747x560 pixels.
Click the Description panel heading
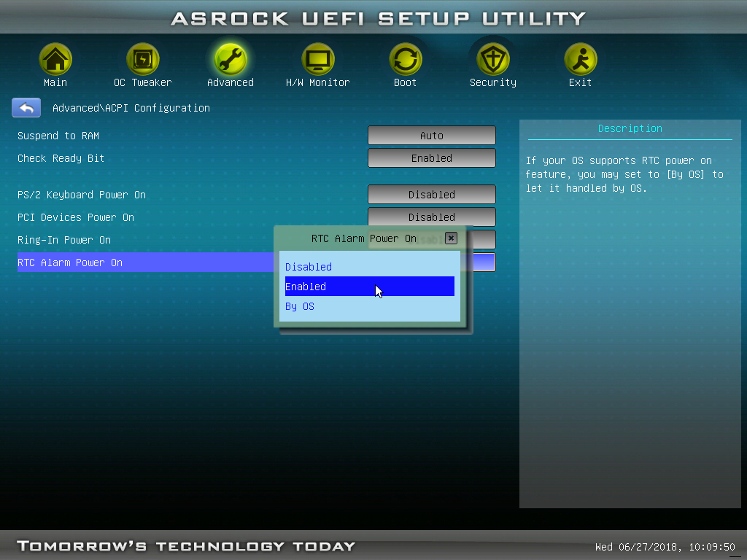click(630, 128)
